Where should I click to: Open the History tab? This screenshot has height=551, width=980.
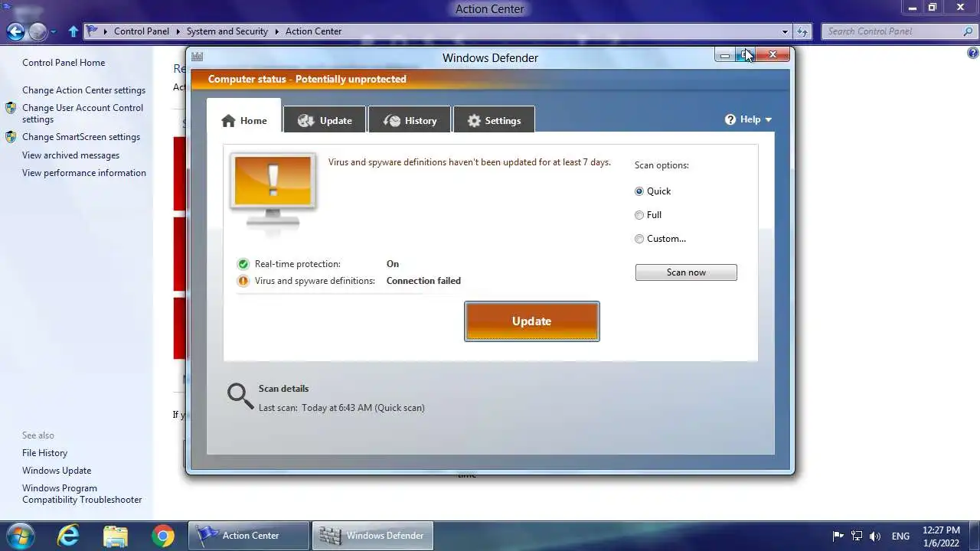410,121
